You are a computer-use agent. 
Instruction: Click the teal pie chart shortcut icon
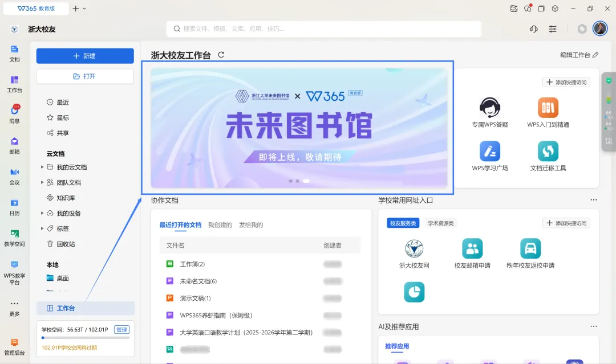point(414,292)
